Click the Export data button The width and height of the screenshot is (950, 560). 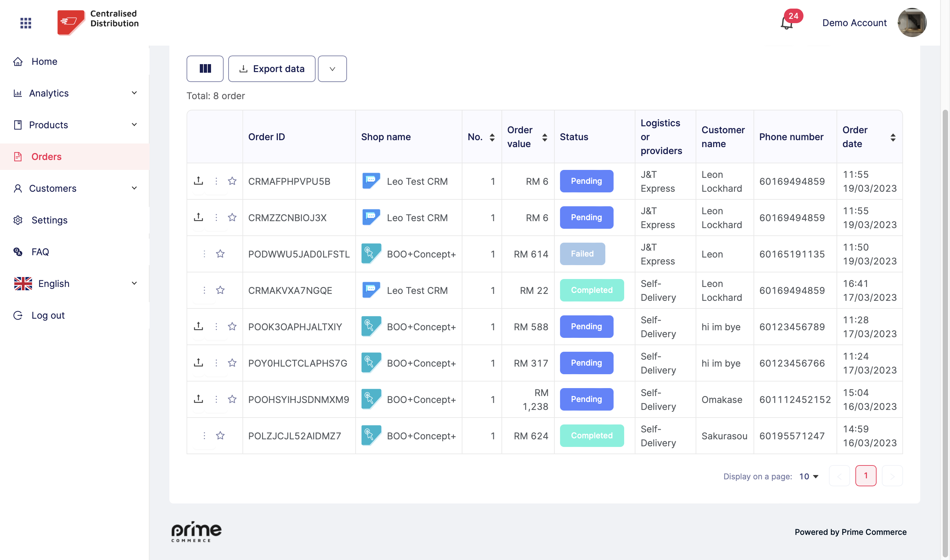272,69
